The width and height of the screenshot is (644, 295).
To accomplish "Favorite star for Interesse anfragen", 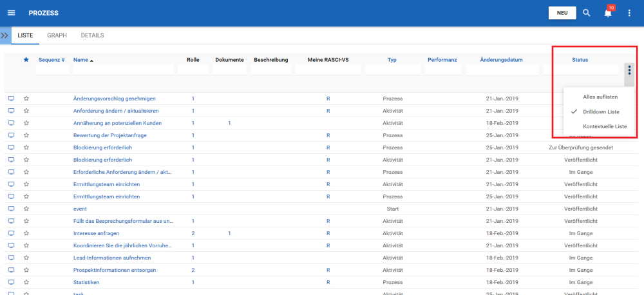I will click(x=26, y=233).
